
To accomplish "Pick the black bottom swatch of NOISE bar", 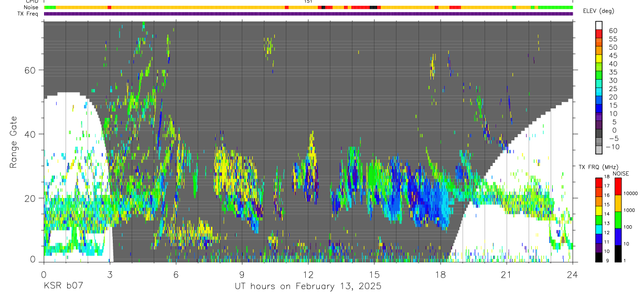I will pos(618,253).
